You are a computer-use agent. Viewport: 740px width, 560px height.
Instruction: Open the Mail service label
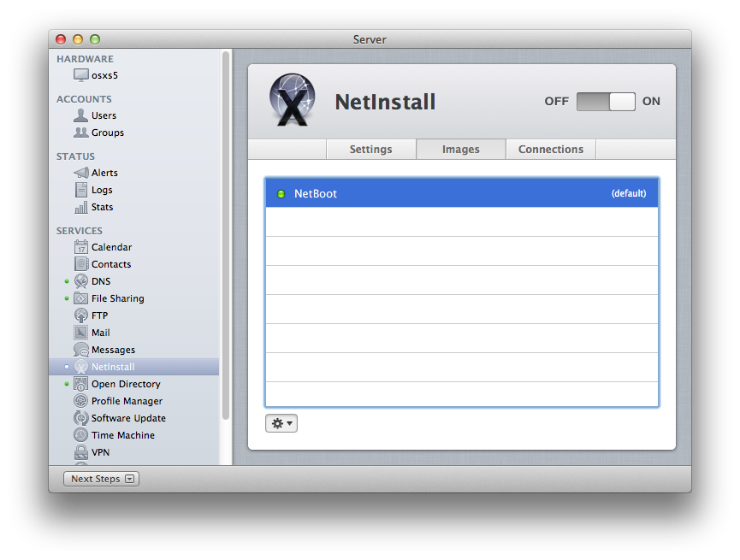101,333
